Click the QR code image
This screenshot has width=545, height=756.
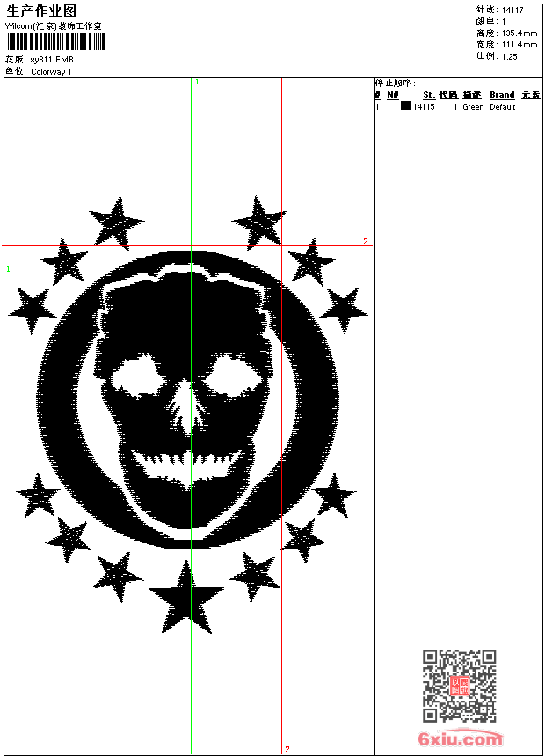[x=459, y=685]
